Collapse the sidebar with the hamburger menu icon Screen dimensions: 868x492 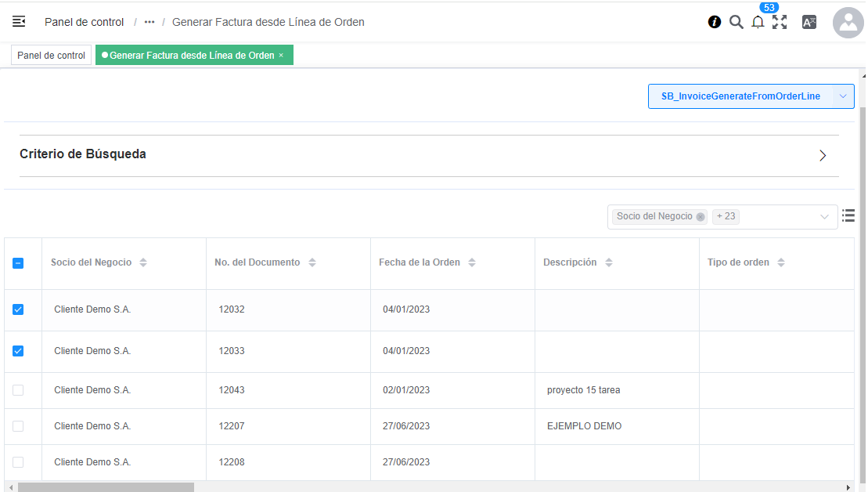click(x=19, y=22)
